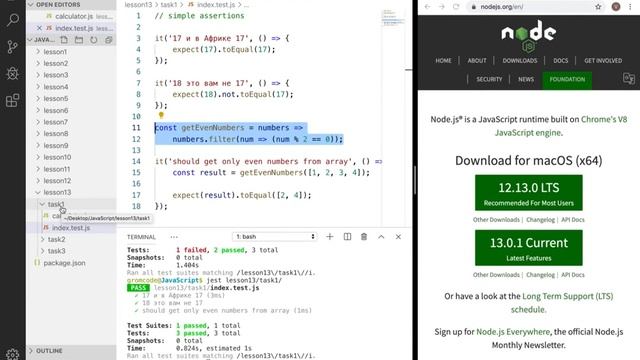Image resolution: width=640 pixels, height=360 pixels.
Task: Switch to the TERMINAL panel tab
Action: (141, 237)
